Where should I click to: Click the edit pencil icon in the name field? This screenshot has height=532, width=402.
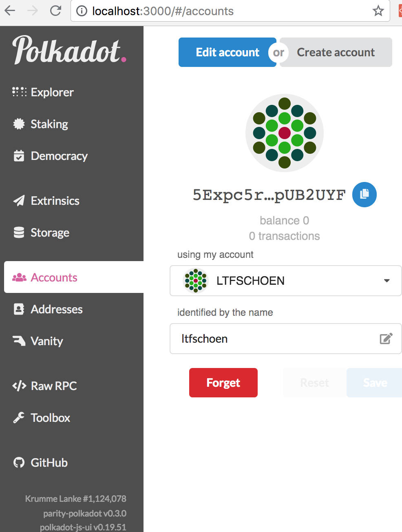coord(386,339)
